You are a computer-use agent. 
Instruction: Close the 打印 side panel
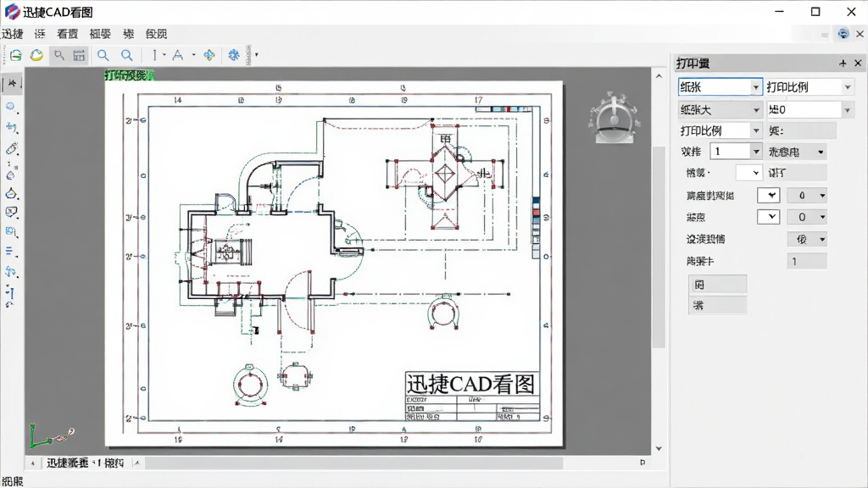coord(858,63)
